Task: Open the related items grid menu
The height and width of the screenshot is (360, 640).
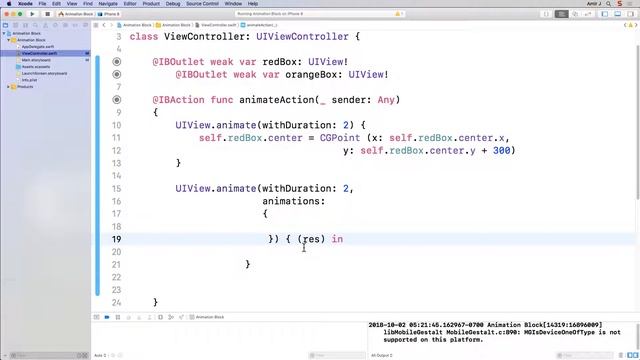Action: tap(96, 25)
